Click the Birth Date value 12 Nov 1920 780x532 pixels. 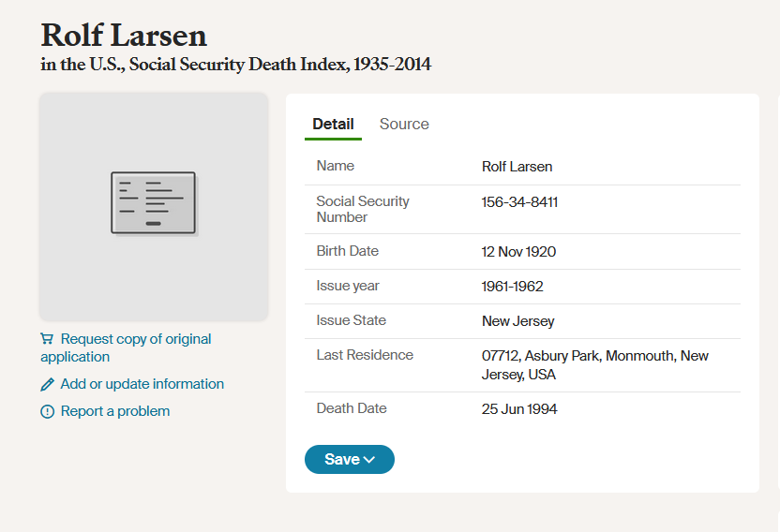518,252
